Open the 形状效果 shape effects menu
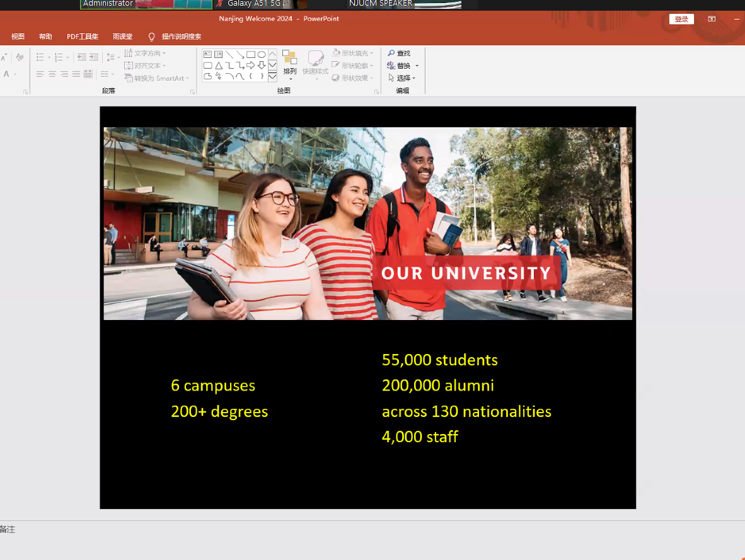 point(352,78)
